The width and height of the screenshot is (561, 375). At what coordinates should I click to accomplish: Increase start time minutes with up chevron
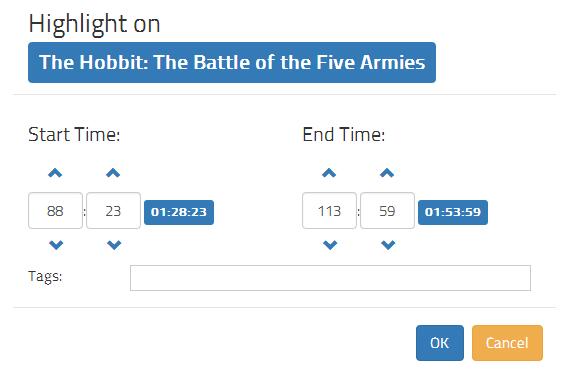55,173
